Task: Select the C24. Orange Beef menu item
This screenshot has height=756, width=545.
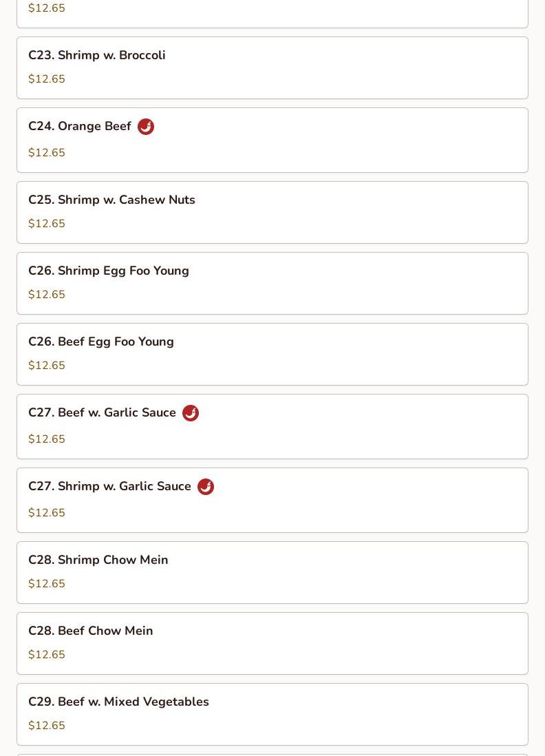Action: [x=80, y=127]
